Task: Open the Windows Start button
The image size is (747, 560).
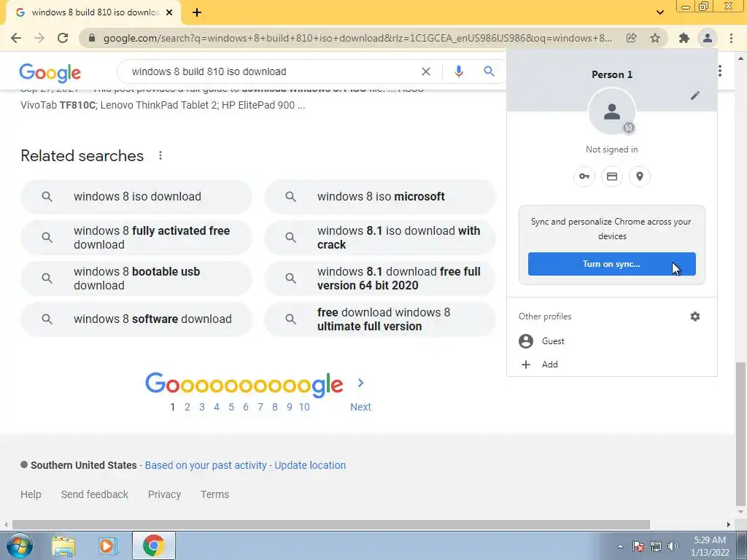Action: point(20,545)
